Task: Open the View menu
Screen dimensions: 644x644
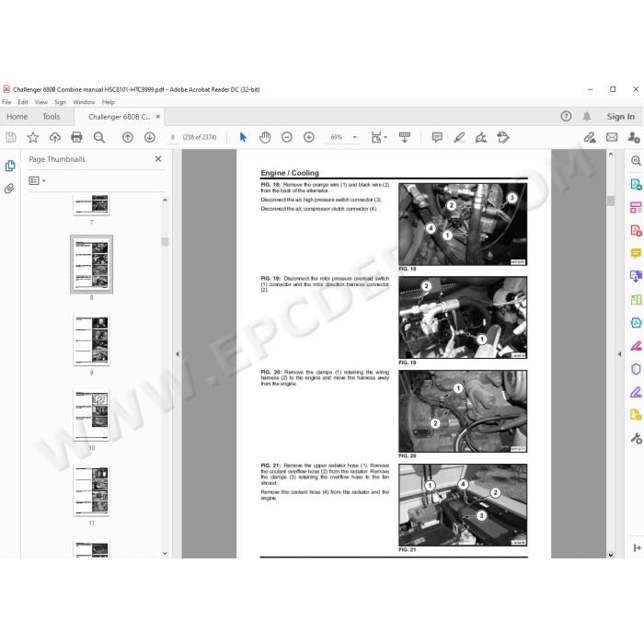Action: click(41, 102)
